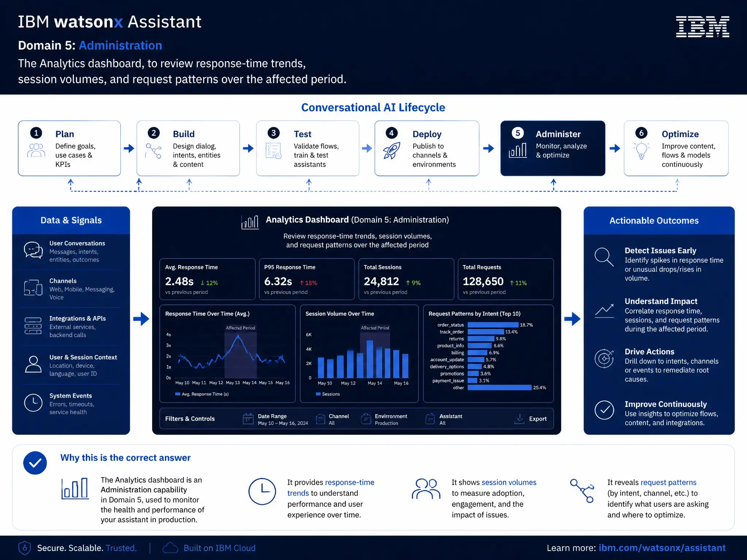
Task: Click the request patterns nodes icon
Action: [582, 491]
